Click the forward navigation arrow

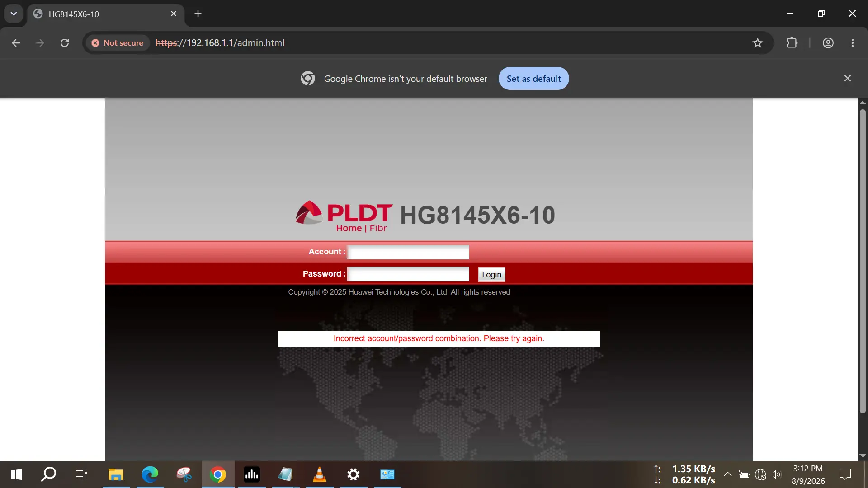[x=40, y=43]
